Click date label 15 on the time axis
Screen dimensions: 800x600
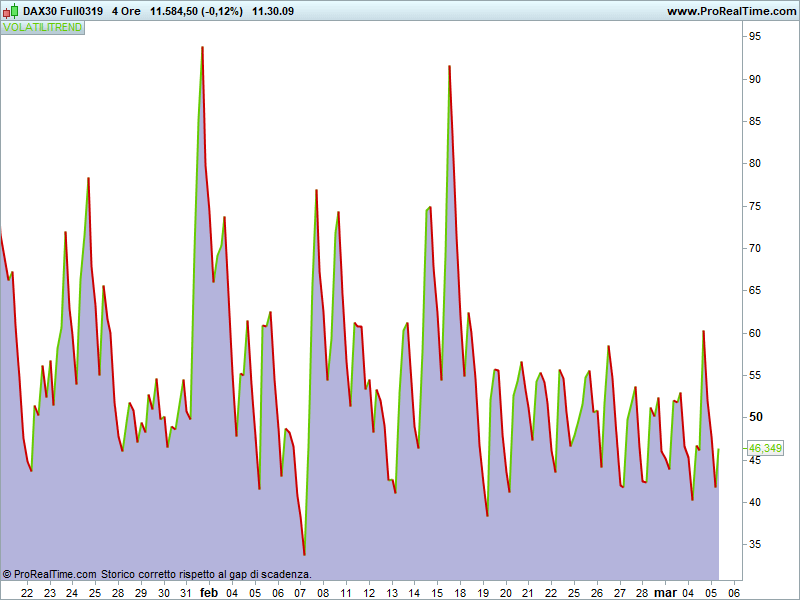click(x=437, y=593)
